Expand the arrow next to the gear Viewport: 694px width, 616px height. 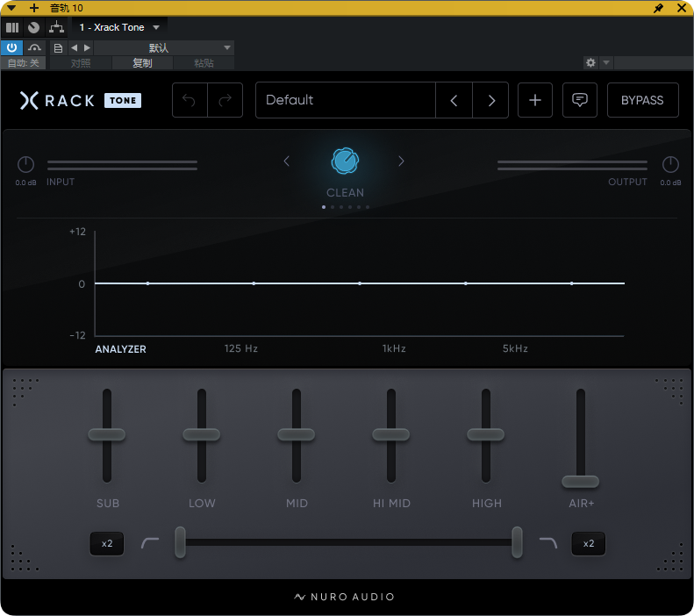point(606,62)
